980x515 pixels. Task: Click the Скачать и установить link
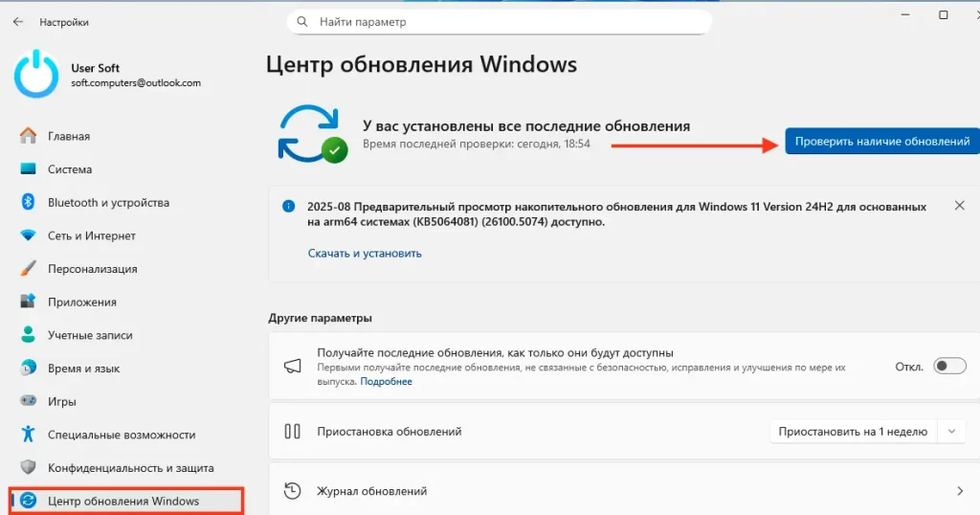[365, 253]
